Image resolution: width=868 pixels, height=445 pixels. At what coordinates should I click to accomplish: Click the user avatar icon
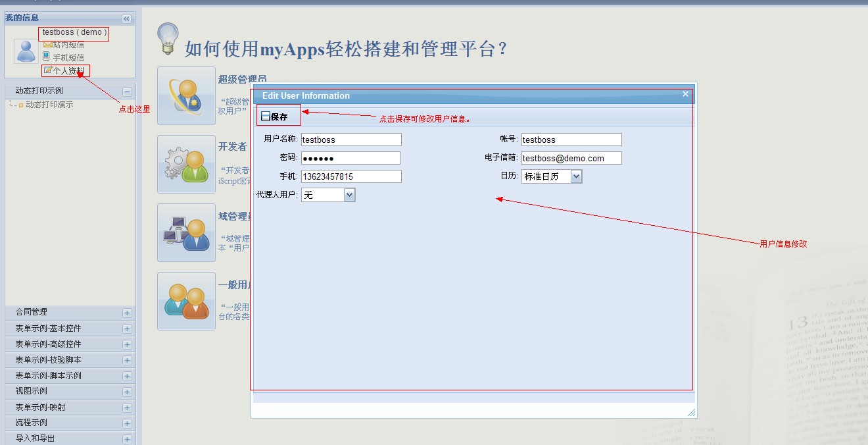click(x=26, y=51)
